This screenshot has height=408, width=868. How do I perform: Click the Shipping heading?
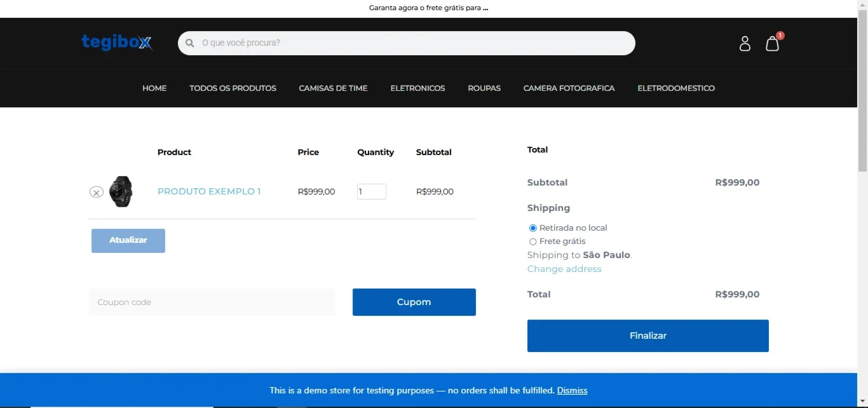548,208
